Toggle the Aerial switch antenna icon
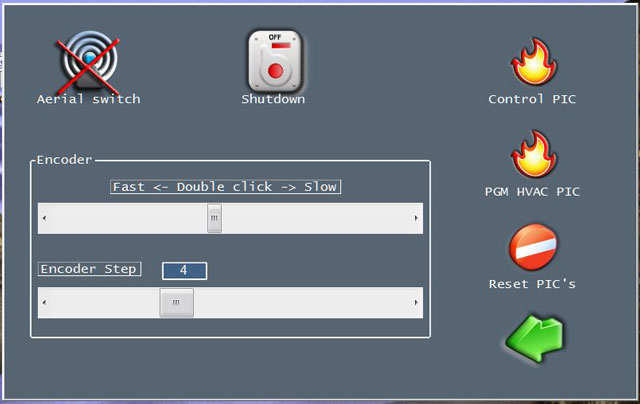 [x=89, y=61]
